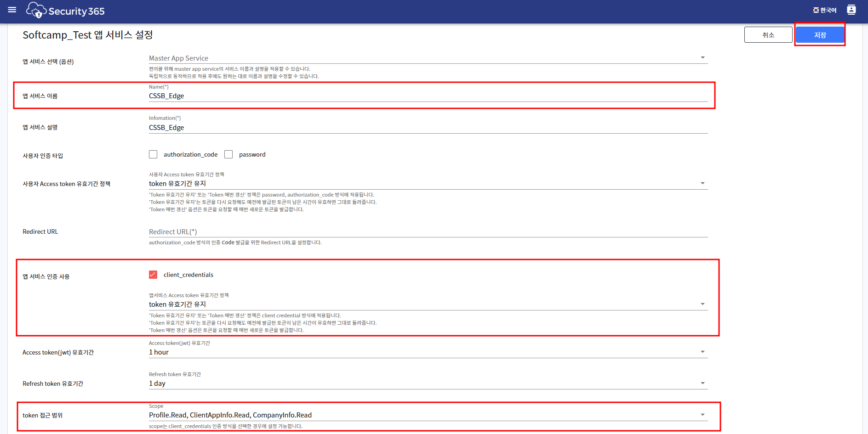Click the 저장 save button
The width and height of the screenshot is (868, 434).
[x=820, y=35]
